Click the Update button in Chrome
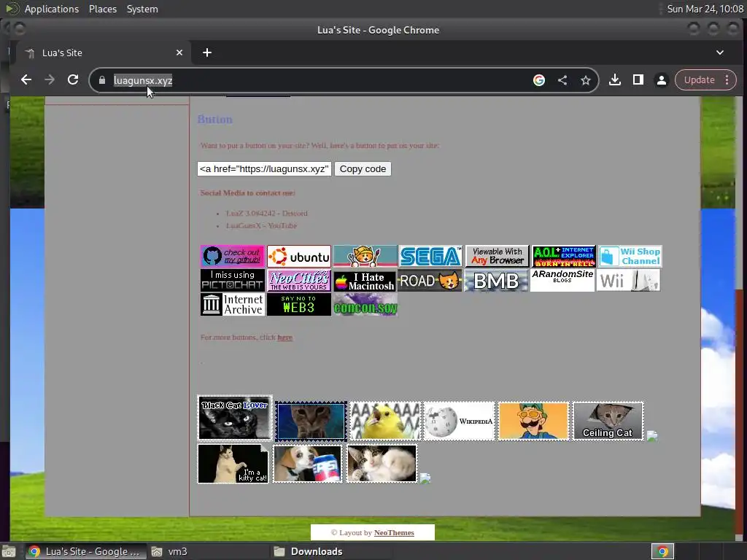This screenshot has height=560, width=747. click(x=699, y=80)
